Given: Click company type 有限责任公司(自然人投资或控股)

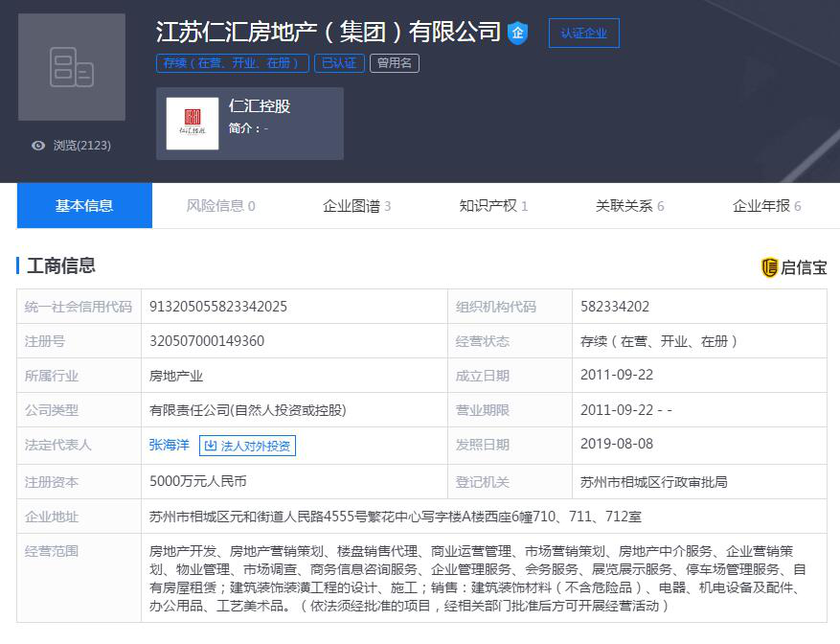Looking at the screenshot, I should pyautogui.click(x=247, y=410).
